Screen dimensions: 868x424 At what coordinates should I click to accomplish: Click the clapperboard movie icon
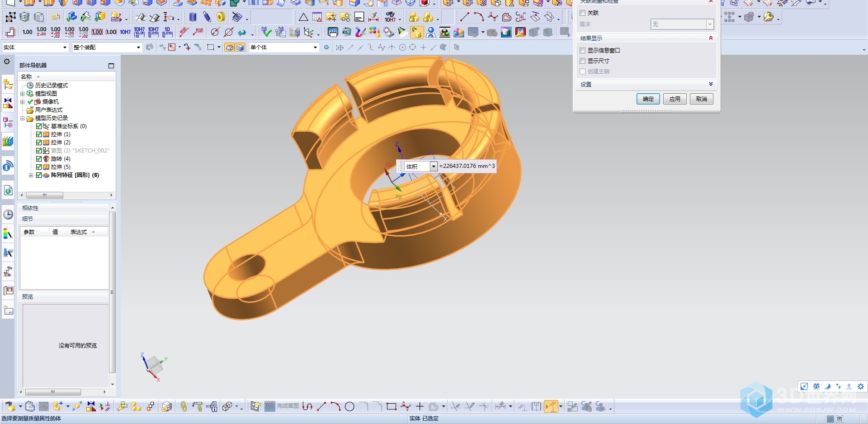(333, 32)
